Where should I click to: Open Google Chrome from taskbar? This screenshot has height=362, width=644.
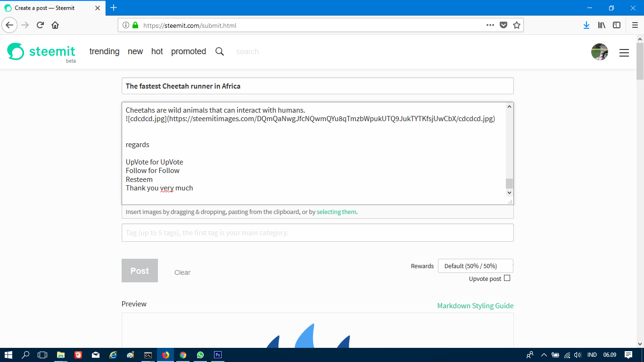tap(183, 355)
